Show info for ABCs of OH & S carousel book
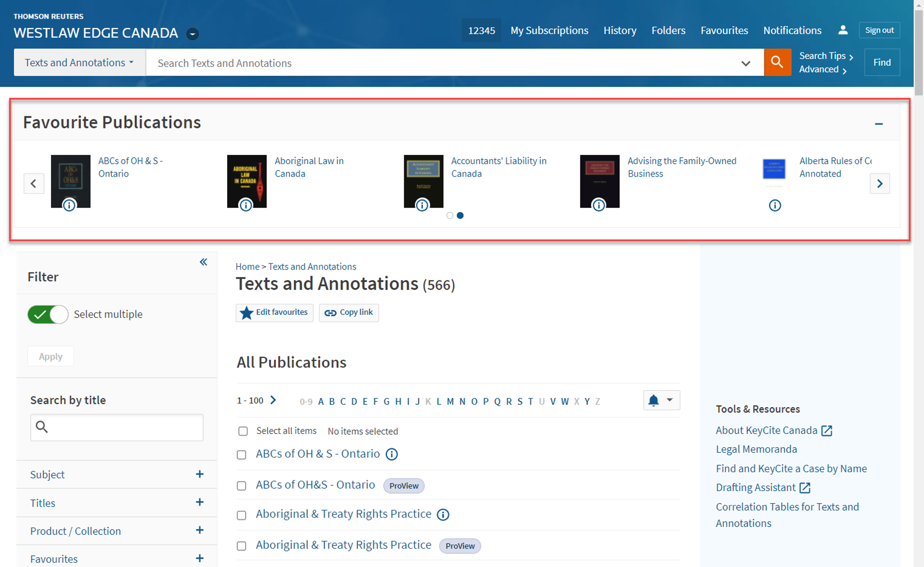Viewport: 924px width, 567px height. 69,205
